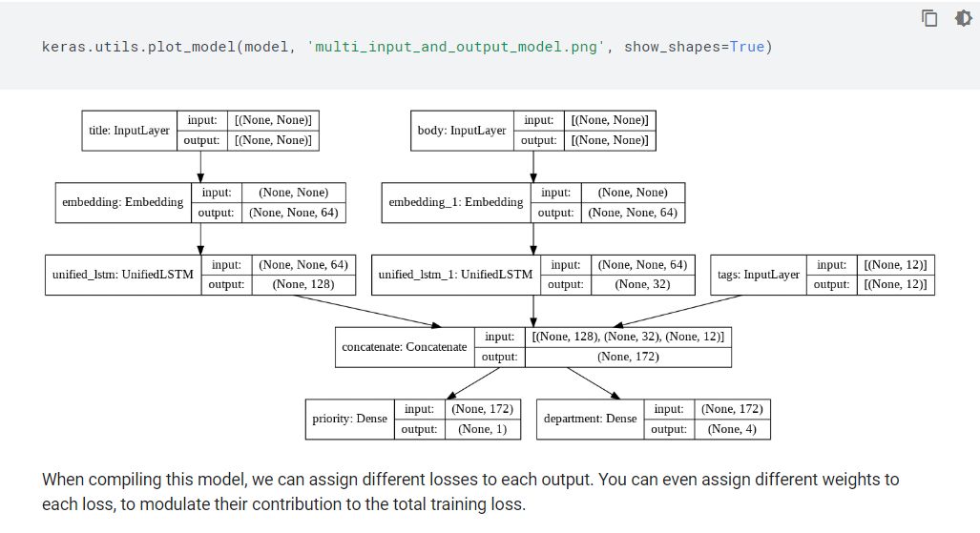
Task: Select the 'embedding_1: Embedding' layer box
Action: 456,202
